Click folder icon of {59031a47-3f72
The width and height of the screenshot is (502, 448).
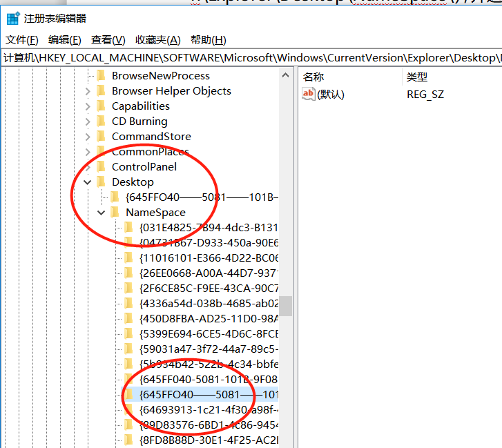pyautogui.click(x=128, y=349)
